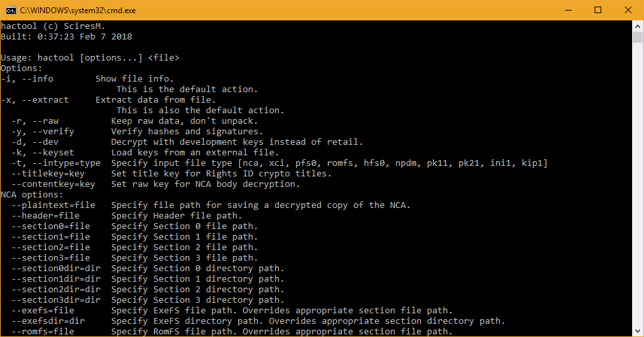Click the '--titlekey=key' option text
The image size is (644, 337).
pos(48,173)
